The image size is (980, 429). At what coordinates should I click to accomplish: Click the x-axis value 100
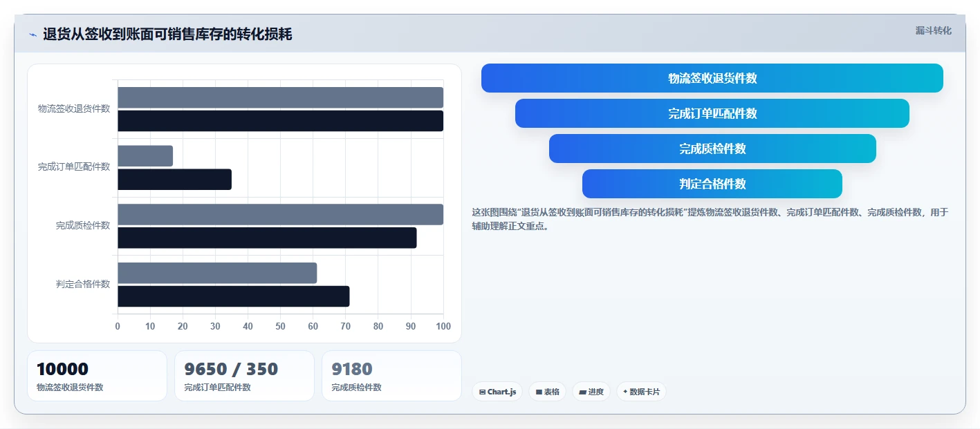pyautogui.click(x=443, y=326)
